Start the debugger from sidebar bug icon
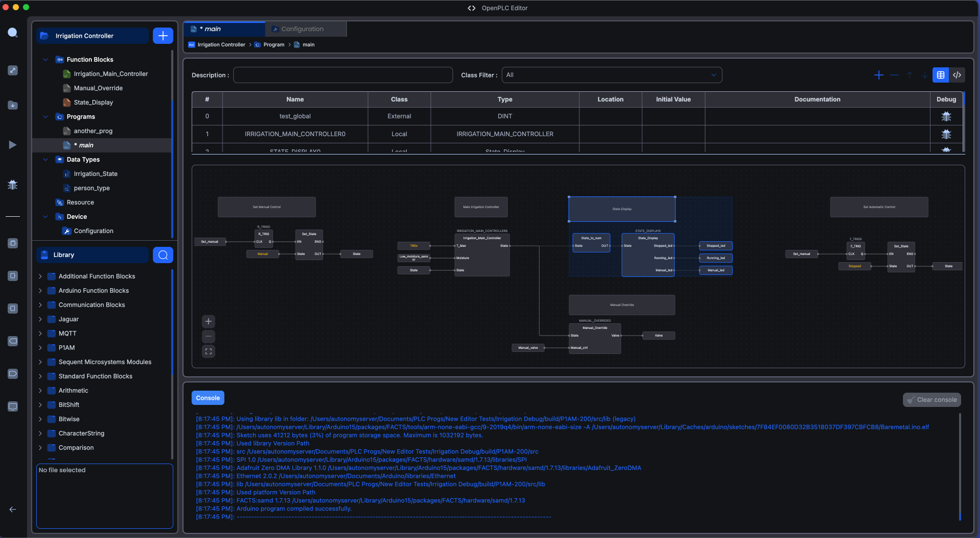 point(13,185)
